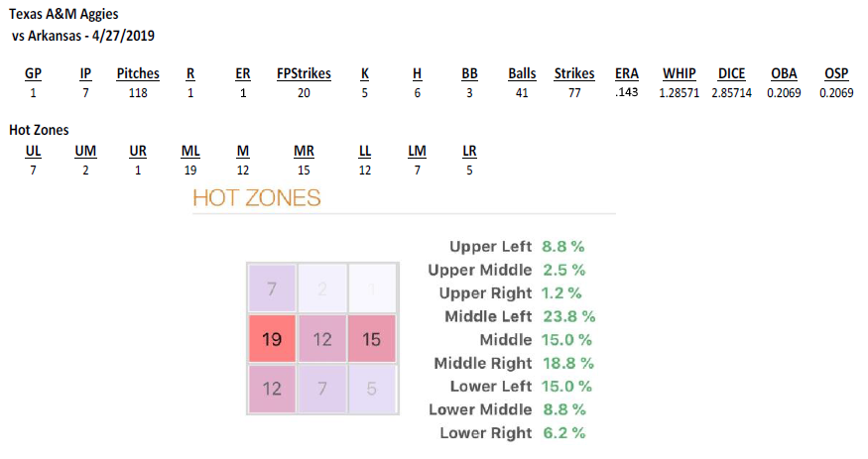Click the "WHIP" stat header
The height and width of the screenshot is (459, 868).
click(x=680, y=73)
